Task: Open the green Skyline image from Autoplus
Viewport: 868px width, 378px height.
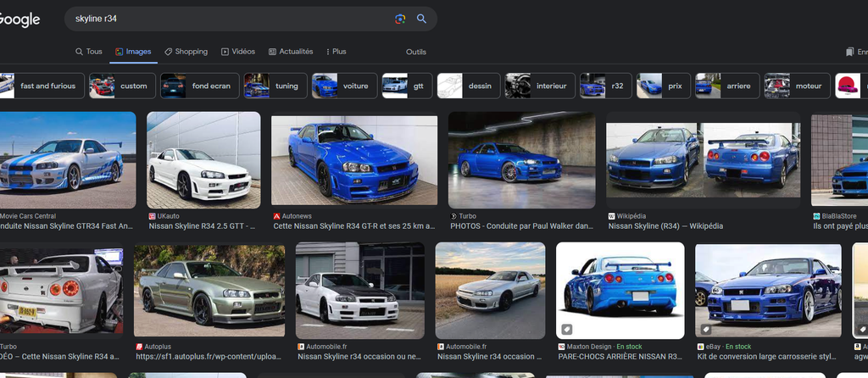Action: coord(209,291)
